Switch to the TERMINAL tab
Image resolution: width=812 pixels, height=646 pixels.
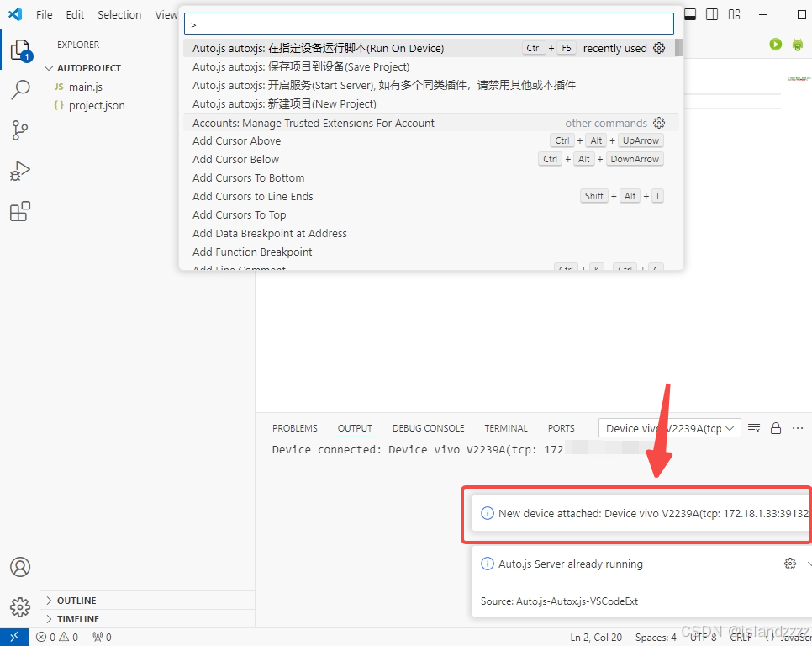pos(506,428)
